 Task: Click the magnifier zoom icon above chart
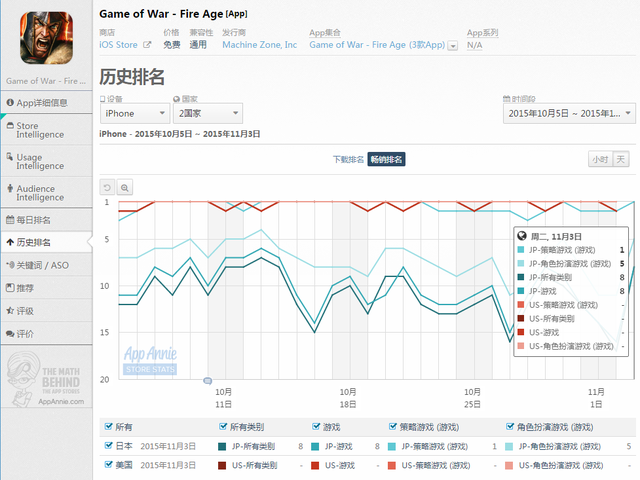coord(124,188)
